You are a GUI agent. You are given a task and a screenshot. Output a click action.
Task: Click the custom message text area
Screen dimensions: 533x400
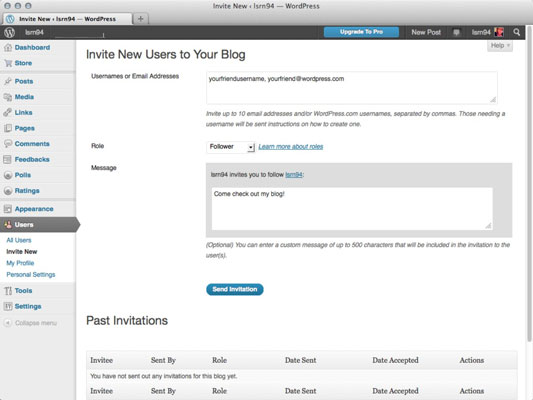352,209
